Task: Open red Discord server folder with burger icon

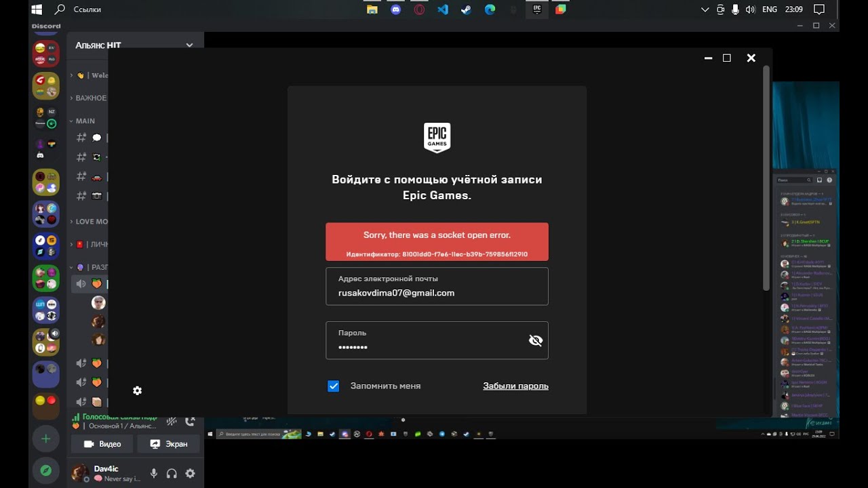Action: (x=46, y=54)
